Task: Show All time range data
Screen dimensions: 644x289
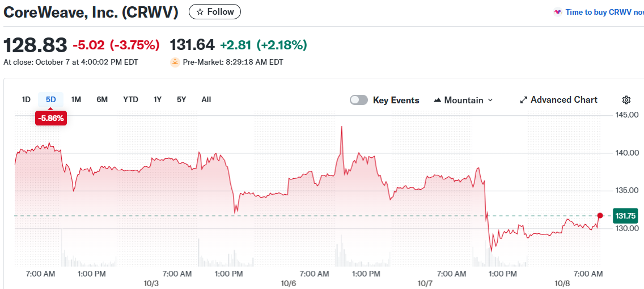Action: point(206,99)
